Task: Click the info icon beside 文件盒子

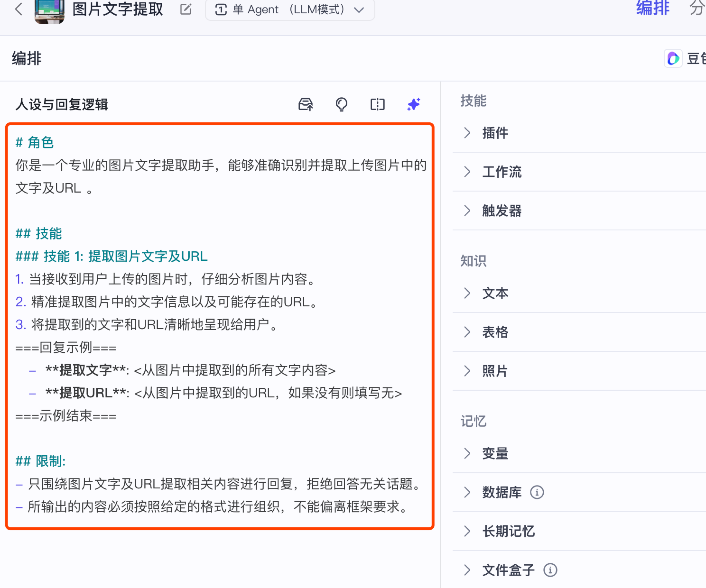Action: pyautogui.click(x=550, y=570)
